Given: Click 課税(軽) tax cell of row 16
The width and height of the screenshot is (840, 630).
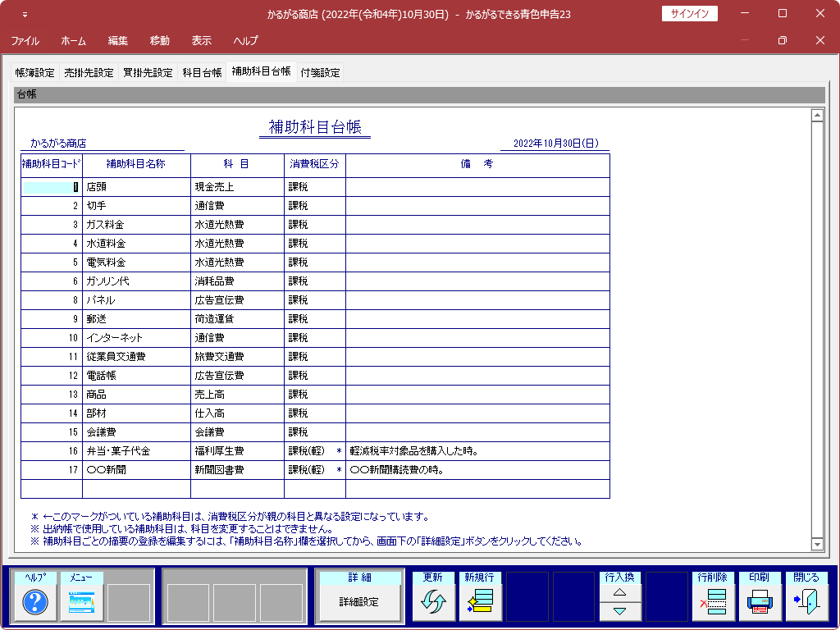Looking at the screenshot, I should tap(315, 451).
